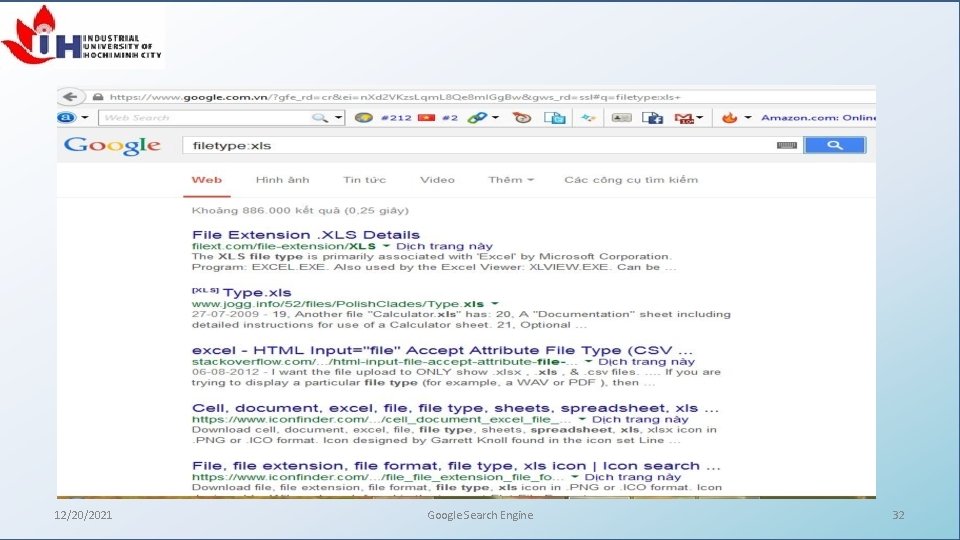This screenshot has height=540, width=960.
Task: Open 'Cell, document, excel, file' iconfinder result
Action: tap(456, 408)
